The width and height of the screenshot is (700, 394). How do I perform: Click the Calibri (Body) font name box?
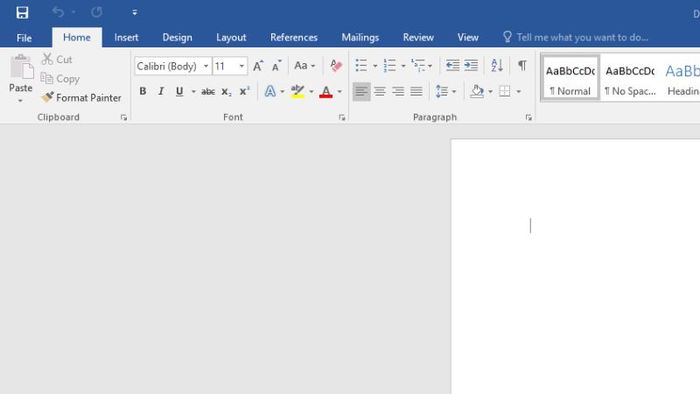coord(168,66)
